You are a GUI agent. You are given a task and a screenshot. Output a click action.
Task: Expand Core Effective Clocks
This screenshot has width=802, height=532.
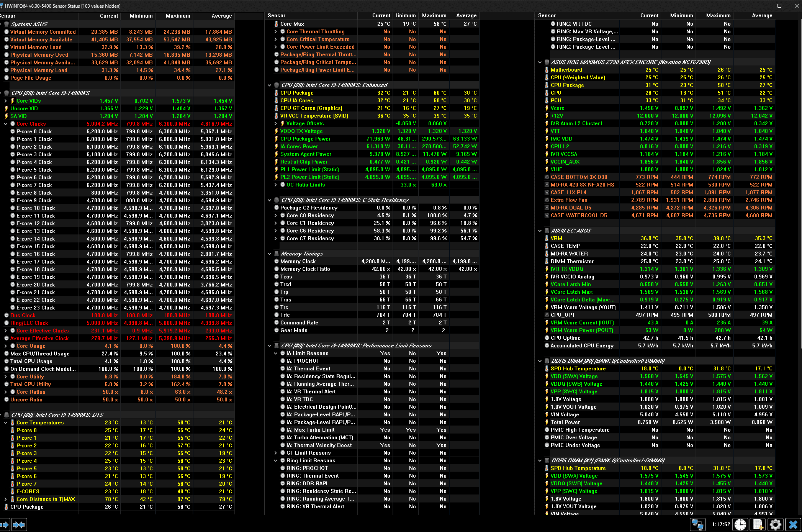5,331
